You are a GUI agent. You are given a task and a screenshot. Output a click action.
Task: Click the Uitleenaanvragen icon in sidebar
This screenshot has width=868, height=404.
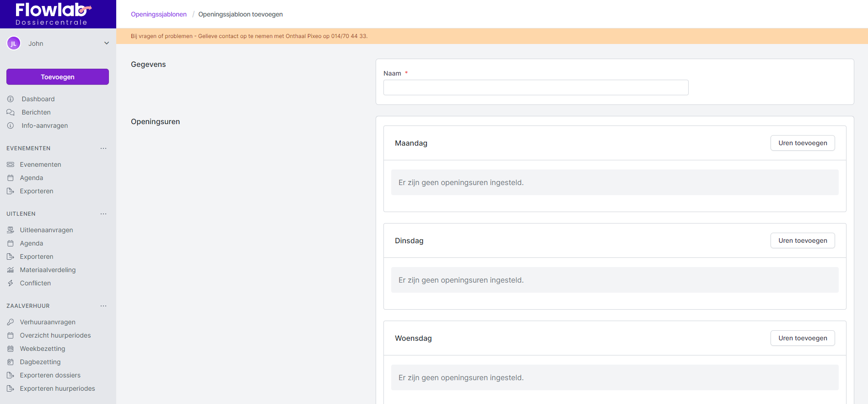tap(11, 230)
